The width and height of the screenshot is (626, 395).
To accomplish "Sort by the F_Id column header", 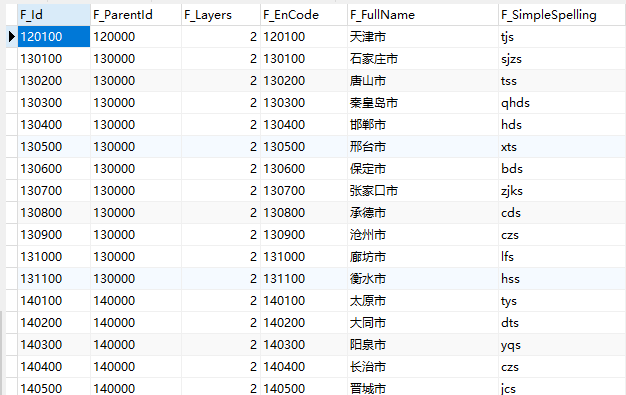I will click(x=54, y=15).
